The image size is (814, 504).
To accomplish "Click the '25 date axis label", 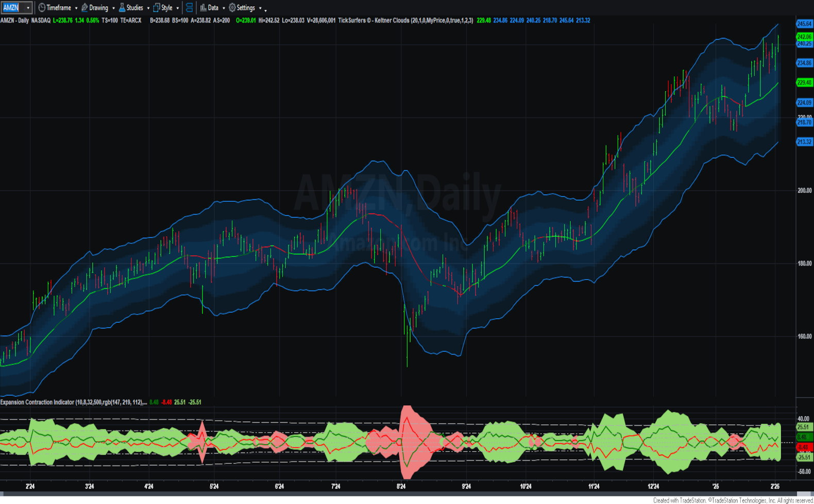I will 716,486.
